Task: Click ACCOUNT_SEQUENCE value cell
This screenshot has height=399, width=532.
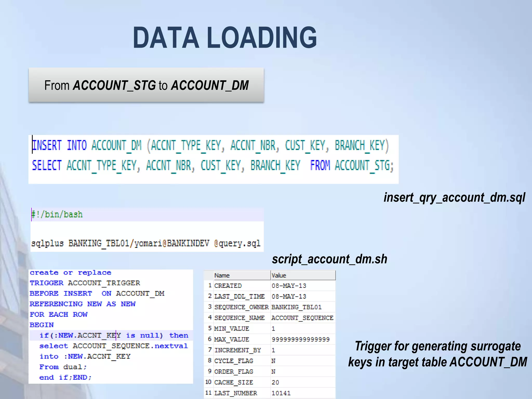Action: [x=303, y=318]
